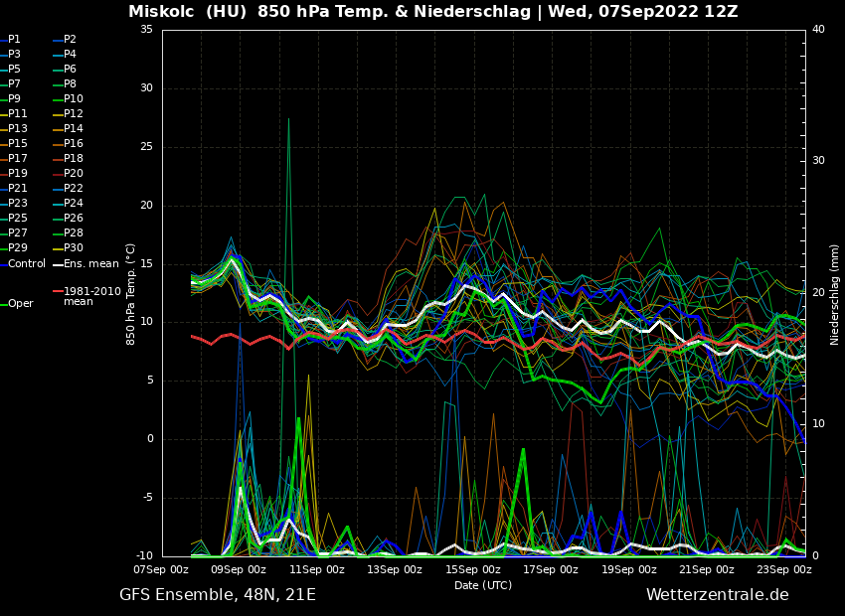Image resolution: width=845 pixels, height=616 pixels.
Task: Click the 23Sep 00z date tick
Action: click(784, 570)
